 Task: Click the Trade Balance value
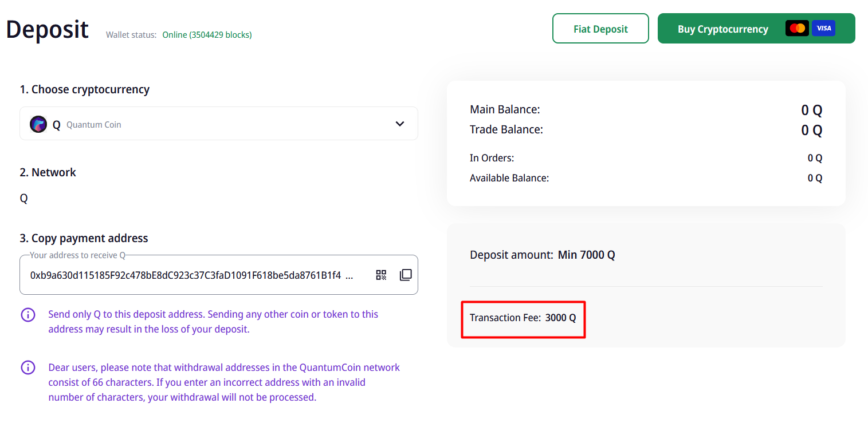pyautogui.click(x=811, y=131)
